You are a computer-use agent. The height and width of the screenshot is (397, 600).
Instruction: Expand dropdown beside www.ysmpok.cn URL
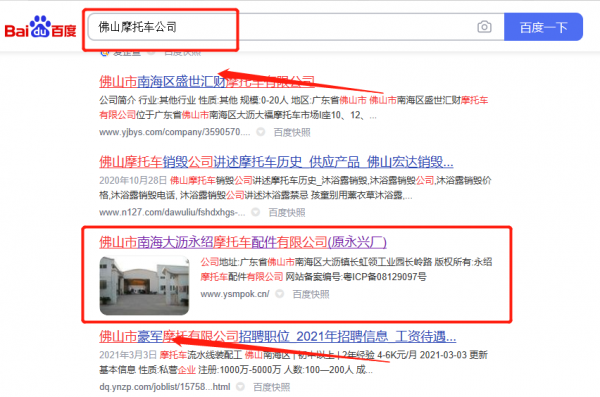[x=280, y=294]
